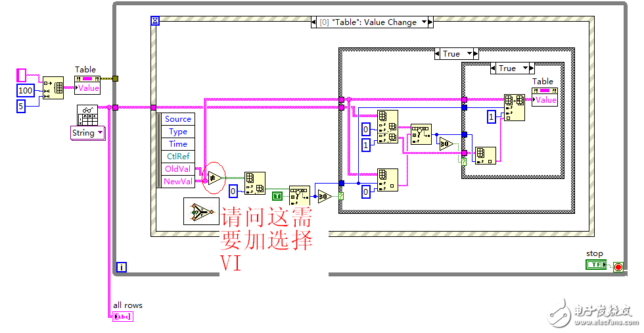The image size is (644, 333).
Task: Select the Replace Array Subset node in inner case
Action: tap(515, 107)
